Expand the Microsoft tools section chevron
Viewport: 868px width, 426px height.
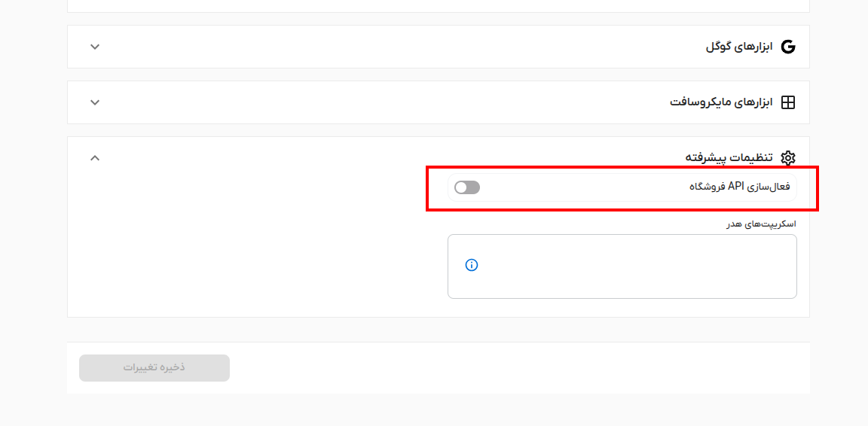point(95,102)
